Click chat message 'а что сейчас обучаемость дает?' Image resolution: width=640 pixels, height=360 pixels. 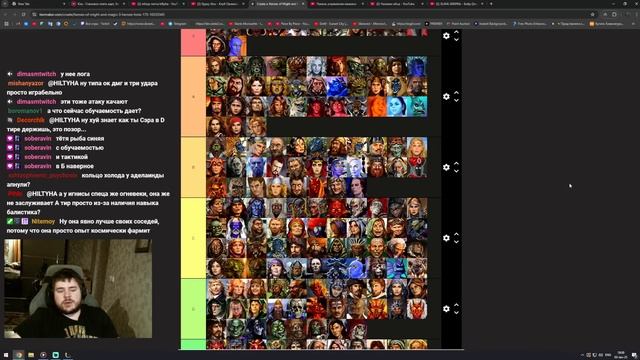[x=94, y=111]
